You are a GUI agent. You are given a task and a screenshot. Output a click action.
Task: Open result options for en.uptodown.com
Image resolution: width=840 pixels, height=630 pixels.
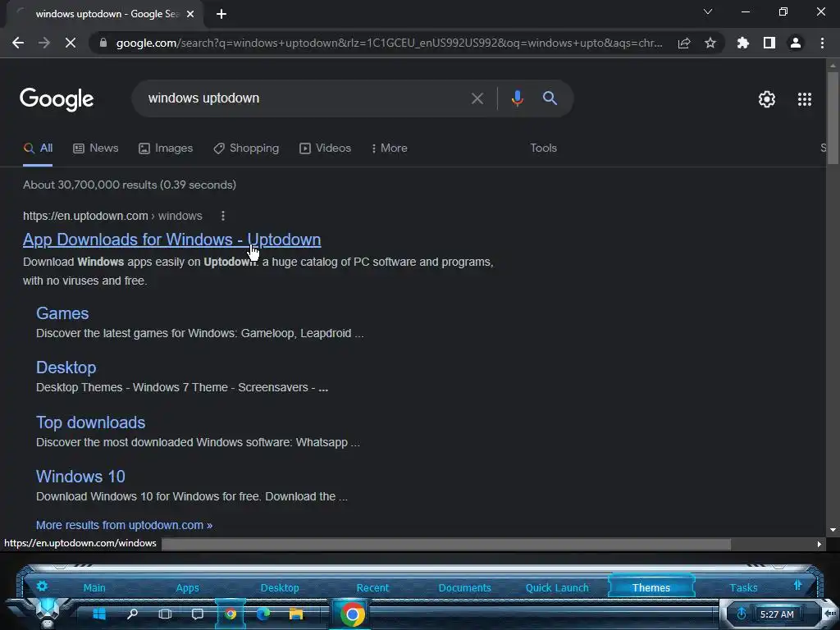point(223,216)
